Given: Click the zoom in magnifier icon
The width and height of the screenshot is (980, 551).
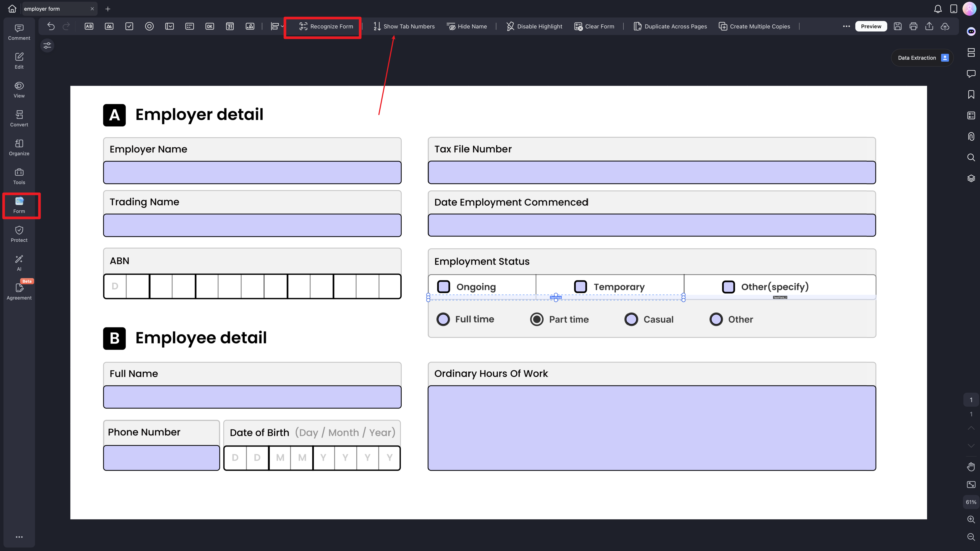Looking at the screenshot, I should pos(971,520).
